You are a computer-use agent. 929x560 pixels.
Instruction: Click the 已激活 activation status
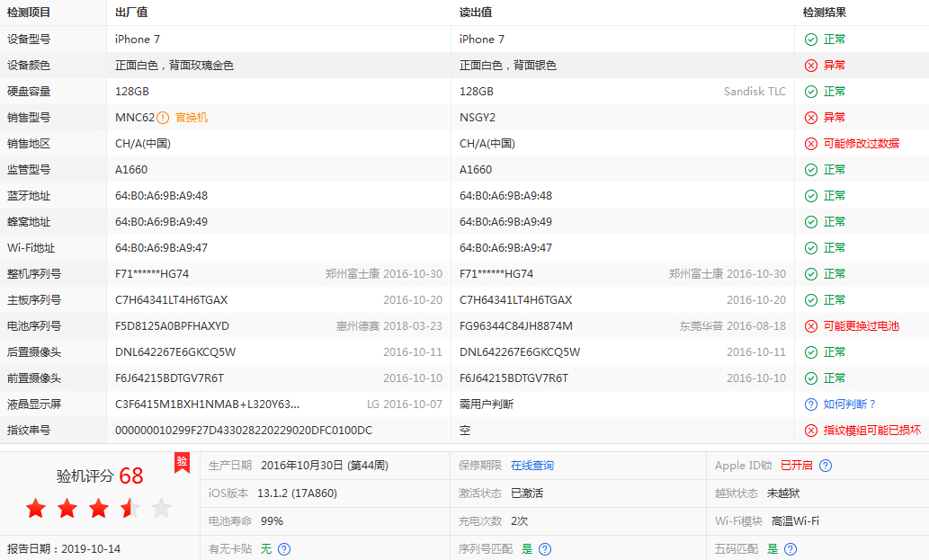527,493
